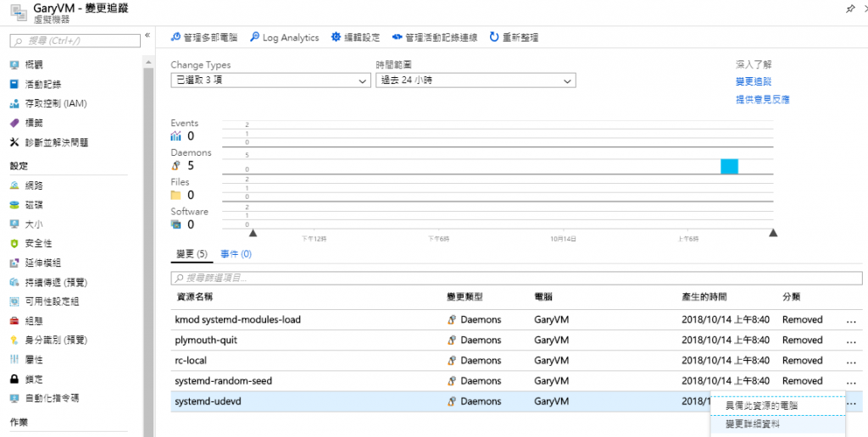The image size is (868, 437).
Task: Click right time range triangle marker
Action: point(773,233)
